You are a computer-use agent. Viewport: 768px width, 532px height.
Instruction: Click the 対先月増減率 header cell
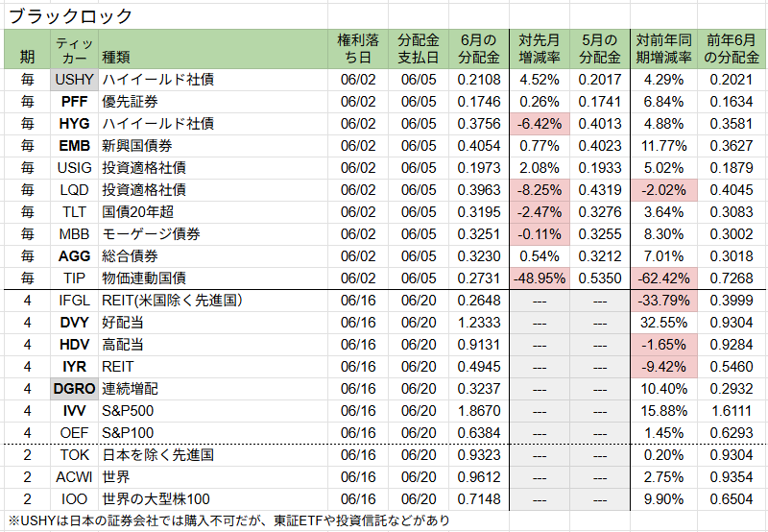[539, 48]
